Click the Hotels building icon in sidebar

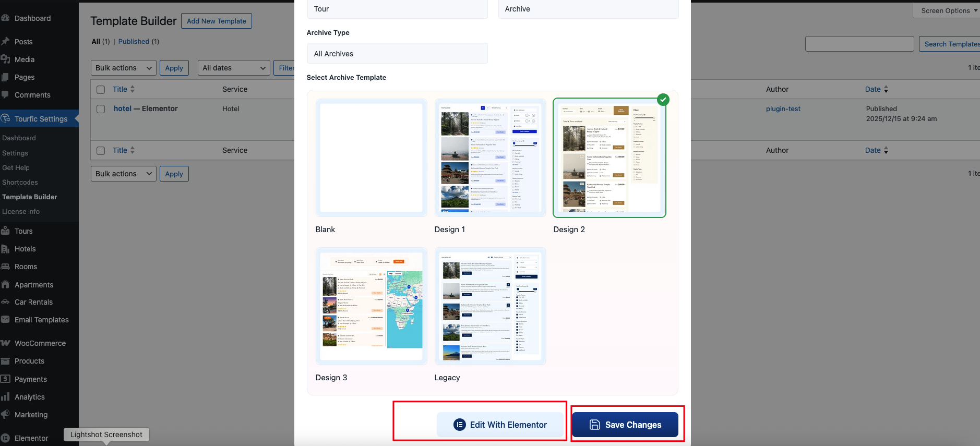(x=6, y=249)
